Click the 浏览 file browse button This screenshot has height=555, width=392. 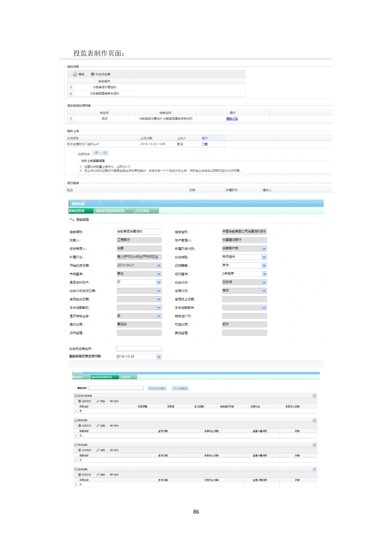[x=100, y=153]
